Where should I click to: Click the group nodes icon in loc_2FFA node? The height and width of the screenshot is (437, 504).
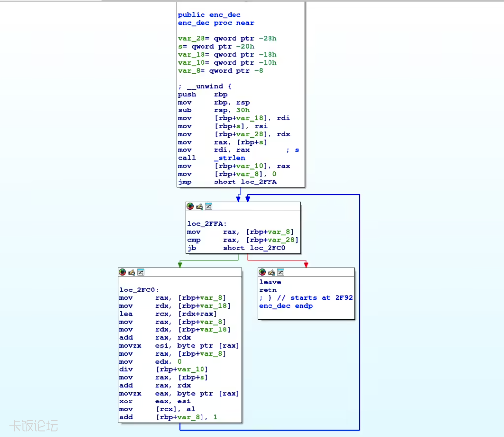pos(208,206)
